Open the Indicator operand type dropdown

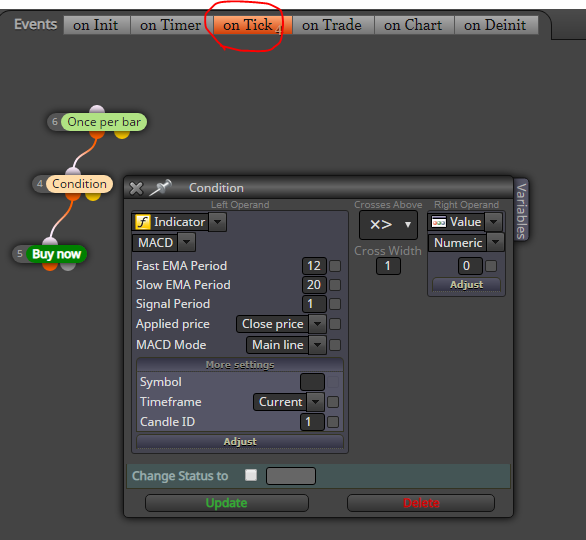(x=218, y=222)
